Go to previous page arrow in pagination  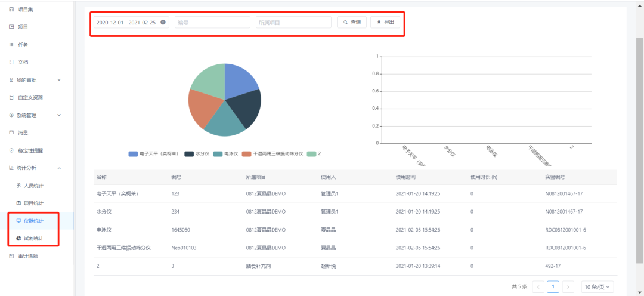click(x=538, y=286)
